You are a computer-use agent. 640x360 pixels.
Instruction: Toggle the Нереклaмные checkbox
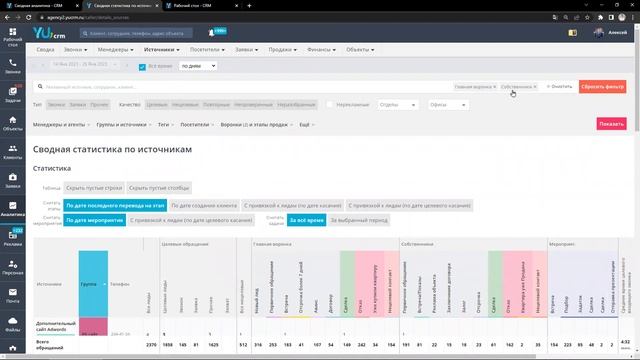(329, 104)
